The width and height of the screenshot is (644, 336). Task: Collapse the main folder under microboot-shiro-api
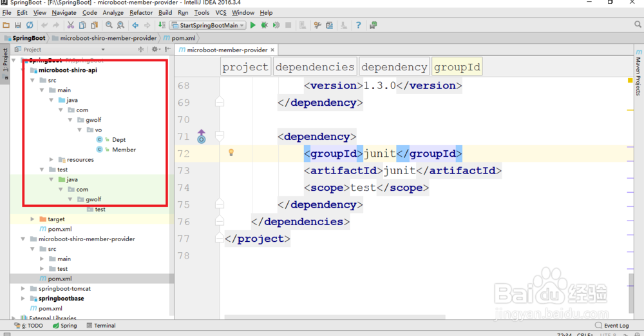(42, 90)
